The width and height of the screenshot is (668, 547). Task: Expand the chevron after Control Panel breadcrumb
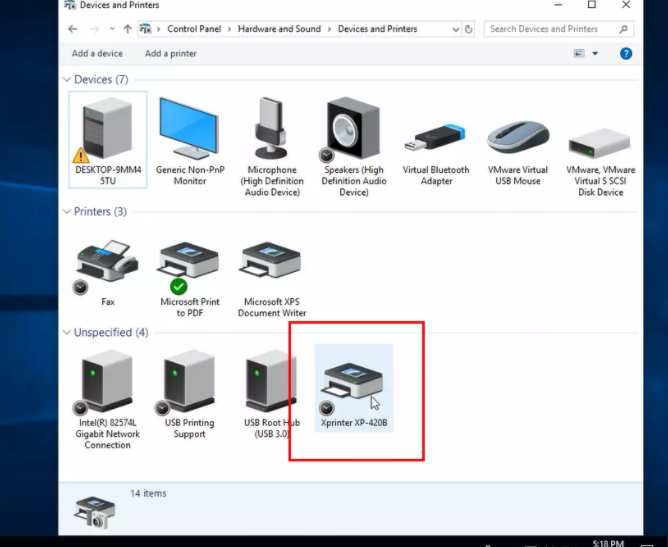229,29
